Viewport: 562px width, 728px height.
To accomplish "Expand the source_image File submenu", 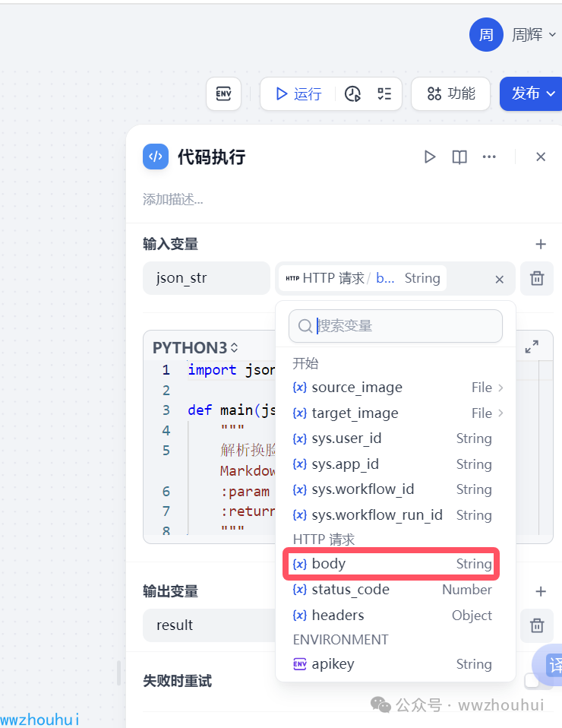I will pyautogui.click(x=500, y=388).
